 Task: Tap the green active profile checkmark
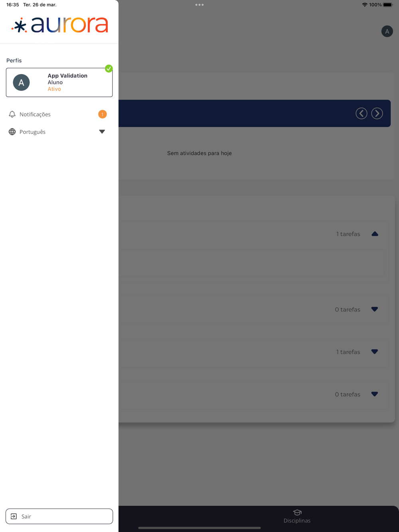pyautogui.click(x=109, y=69)
